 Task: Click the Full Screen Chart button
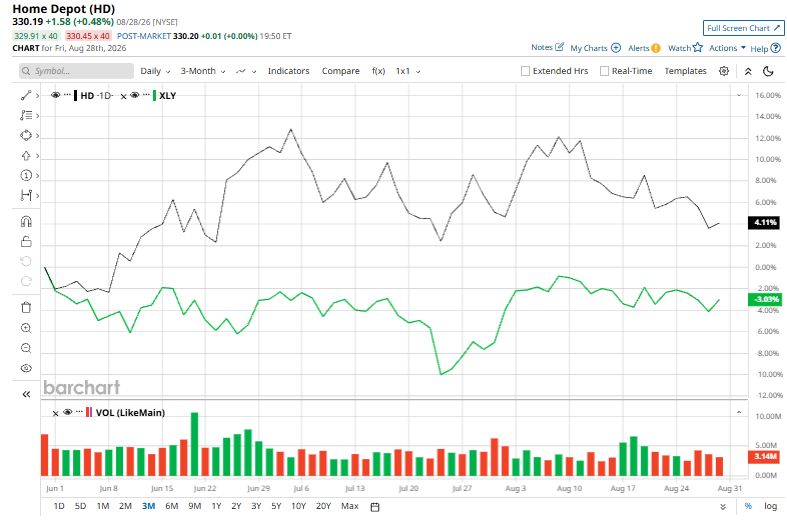[743, 28]
